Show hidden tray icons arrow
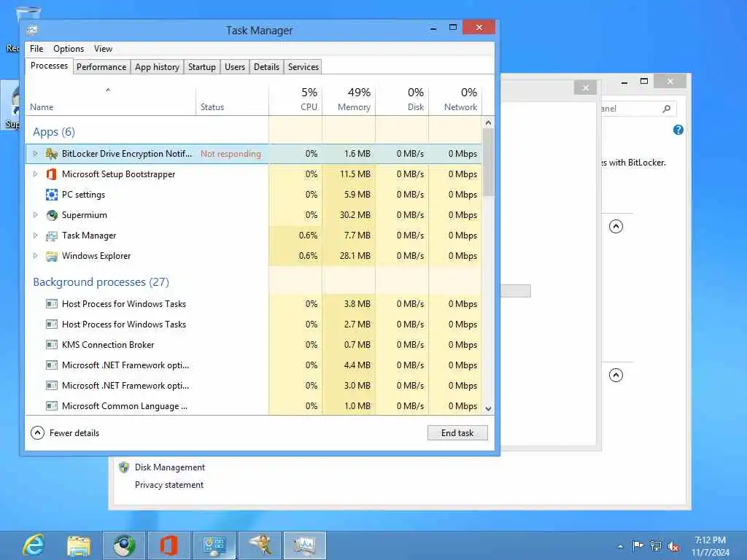The image size is (747, 560). pos(620,546)
